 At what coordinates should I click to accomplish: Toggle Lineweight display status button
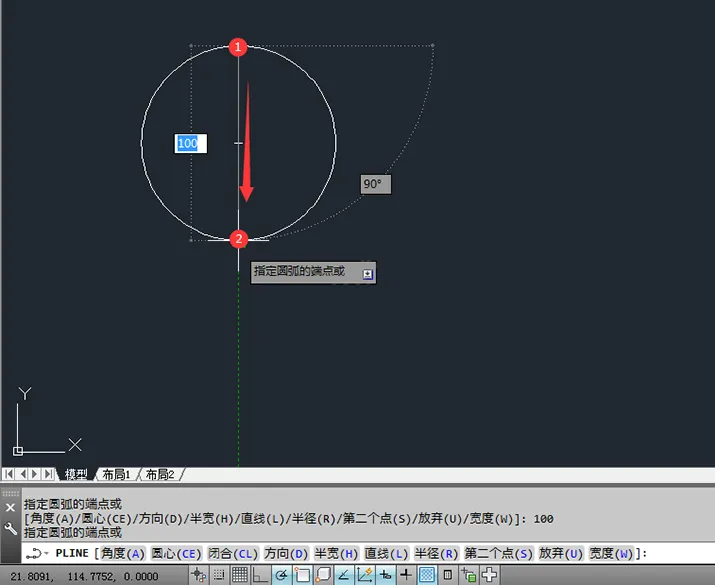tap(406, 575)
